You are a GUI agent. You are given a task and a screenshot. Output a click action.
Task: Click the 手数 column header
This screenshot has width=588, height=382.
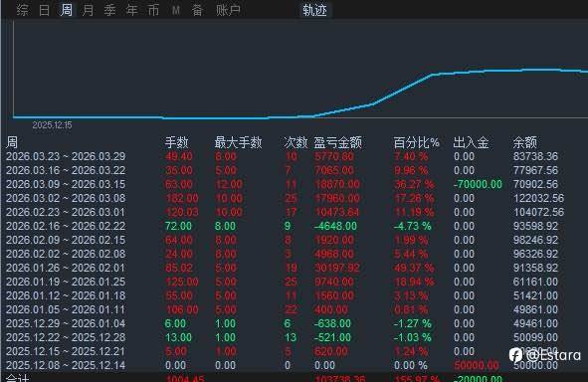(177, 142)
